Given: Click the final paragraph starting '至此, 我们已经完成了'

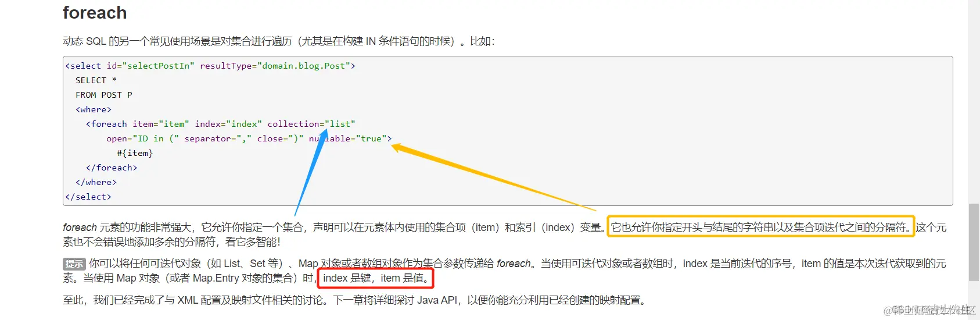Looking at the screenshot, I should click(x=355, y=300).
